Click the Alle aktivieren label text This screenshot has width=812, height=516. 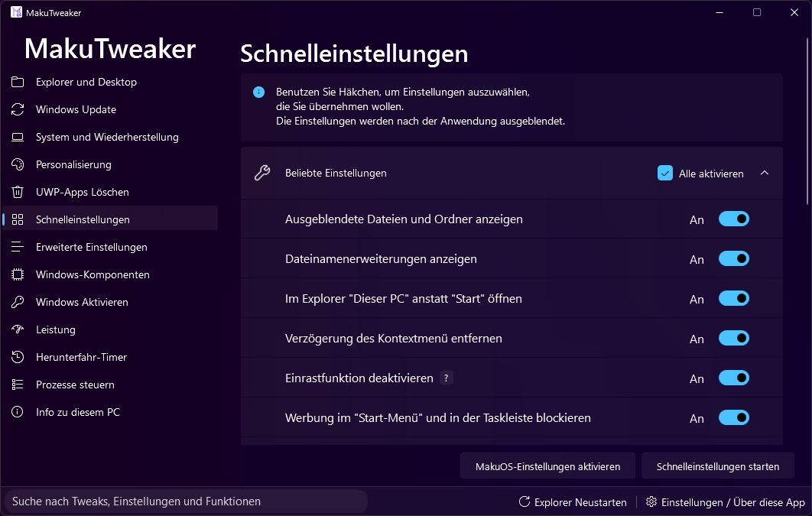[711, 174]
